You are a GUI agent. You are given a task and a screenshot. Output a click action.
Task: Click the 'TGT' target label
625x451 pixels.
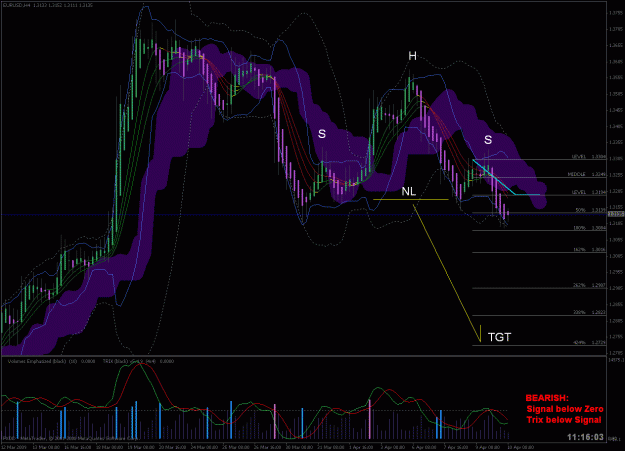(x=499, y=337)
